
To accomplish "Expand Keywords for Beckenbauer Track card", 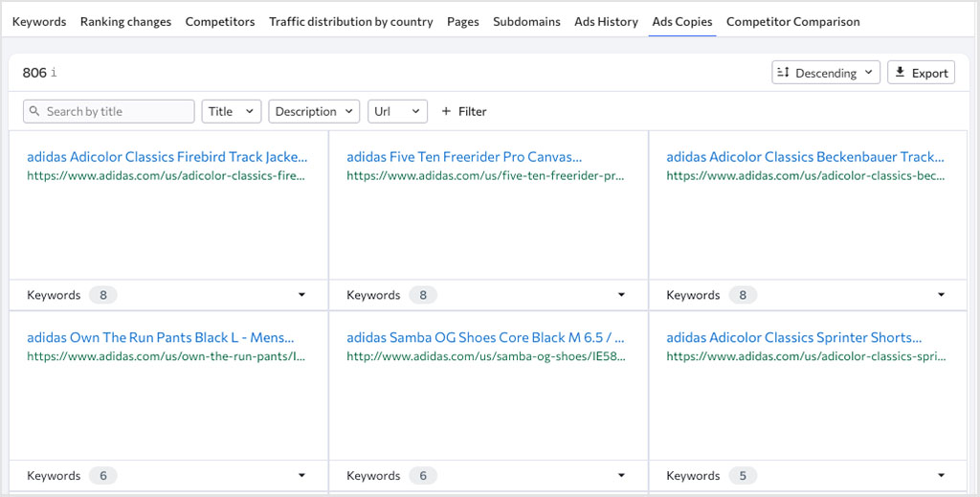I will pos(942,295).
